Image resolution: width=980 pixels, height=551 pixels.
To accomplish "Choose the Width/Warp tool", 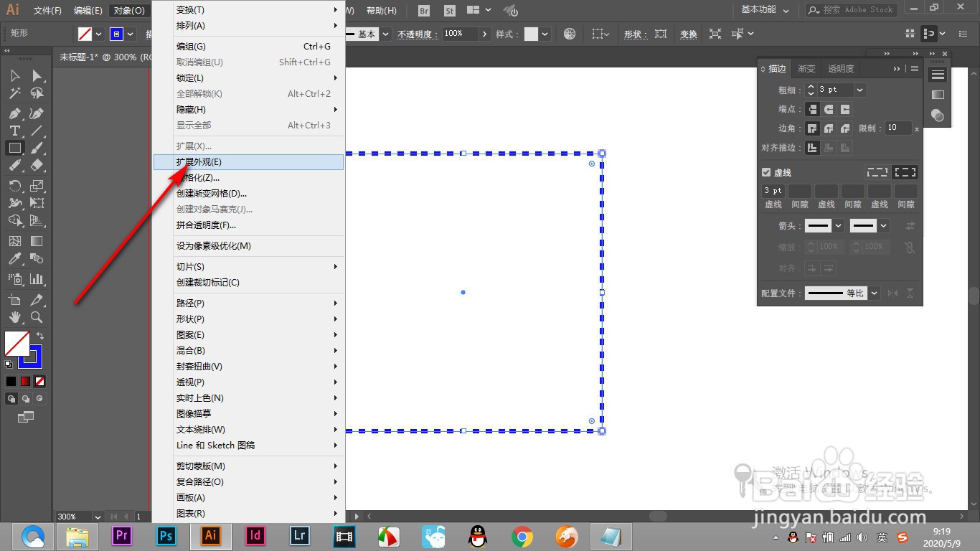I will point(14,203).
